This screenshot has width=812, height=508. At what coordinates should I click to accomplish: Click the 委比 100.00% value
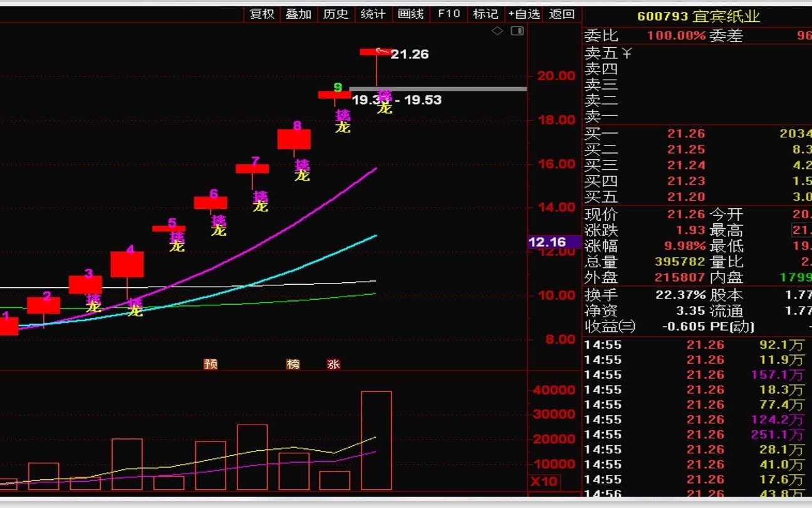point(676,36)
